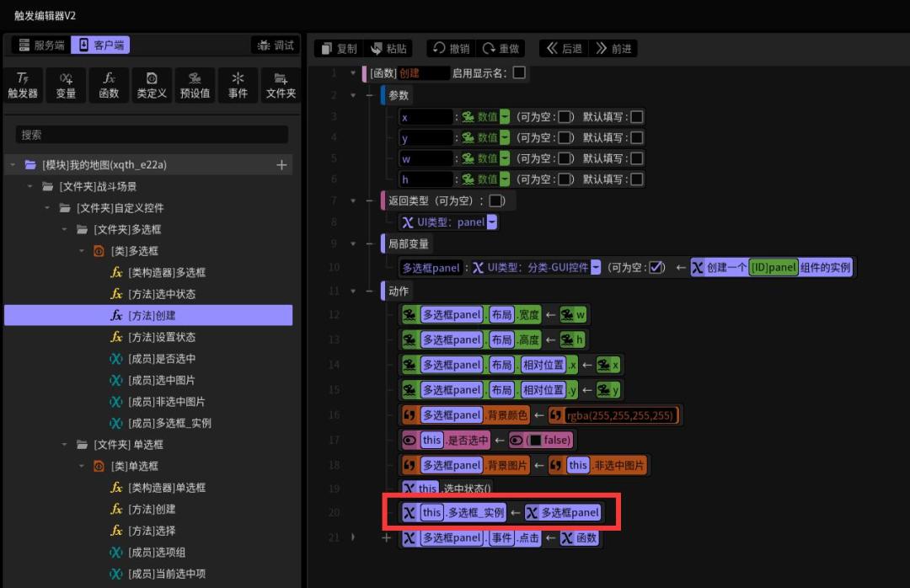Viewport: 910px width, 588px height.
Task: Collapse the 参数 section on line 2
Action: click(353, 95)
